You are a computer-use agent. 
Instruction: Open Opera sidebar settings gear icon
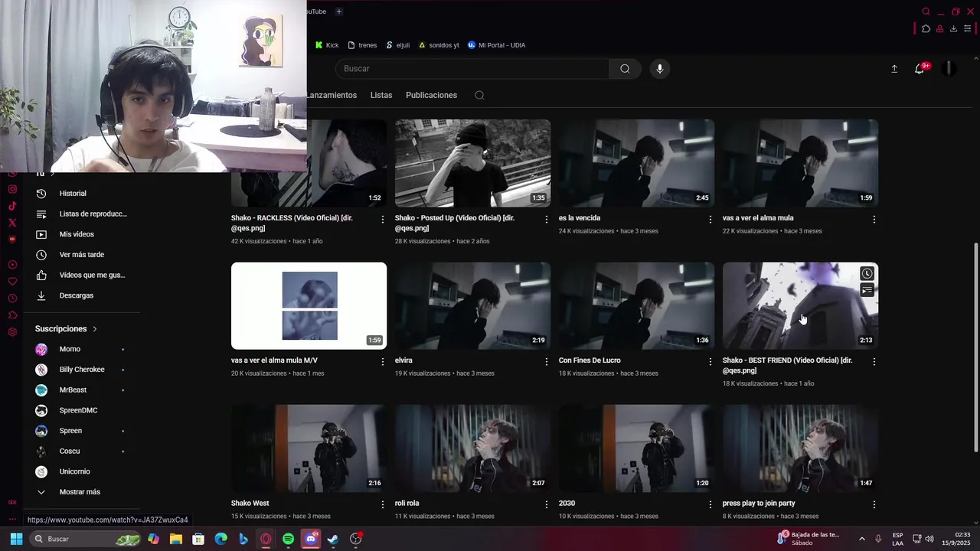12,332
